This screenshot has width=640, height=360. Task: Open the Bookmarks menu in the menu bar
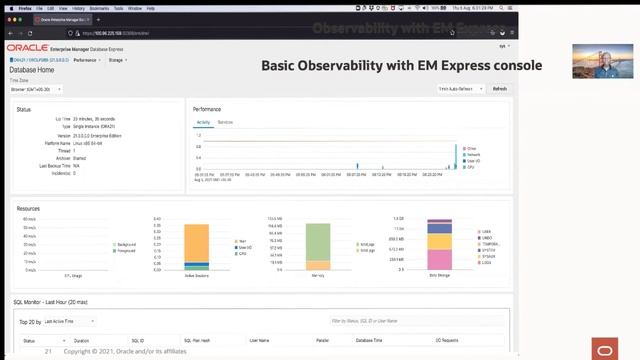[x=99, y=8]
